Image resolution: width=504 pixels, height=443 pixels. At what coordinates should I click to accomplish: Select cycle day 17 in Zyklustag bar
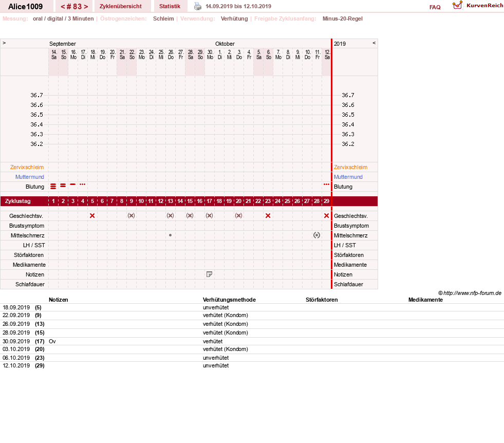coord(209,201)
